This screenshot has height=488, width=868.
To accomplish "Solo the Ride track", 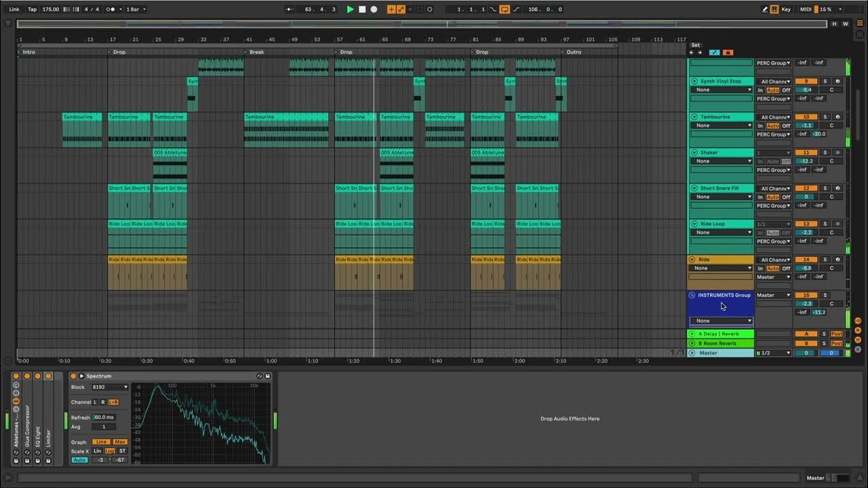I will tap(825, 260).
